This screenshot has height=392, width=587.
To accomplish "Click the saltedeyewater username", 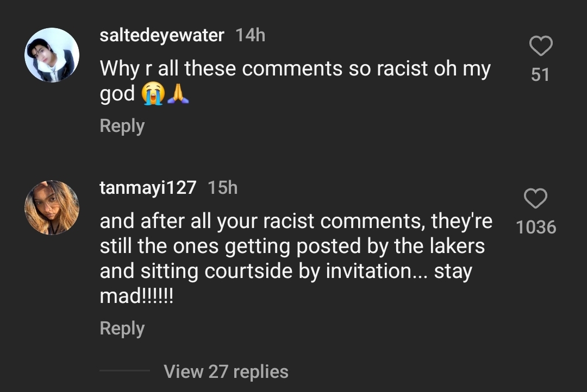I will (162, 35).
